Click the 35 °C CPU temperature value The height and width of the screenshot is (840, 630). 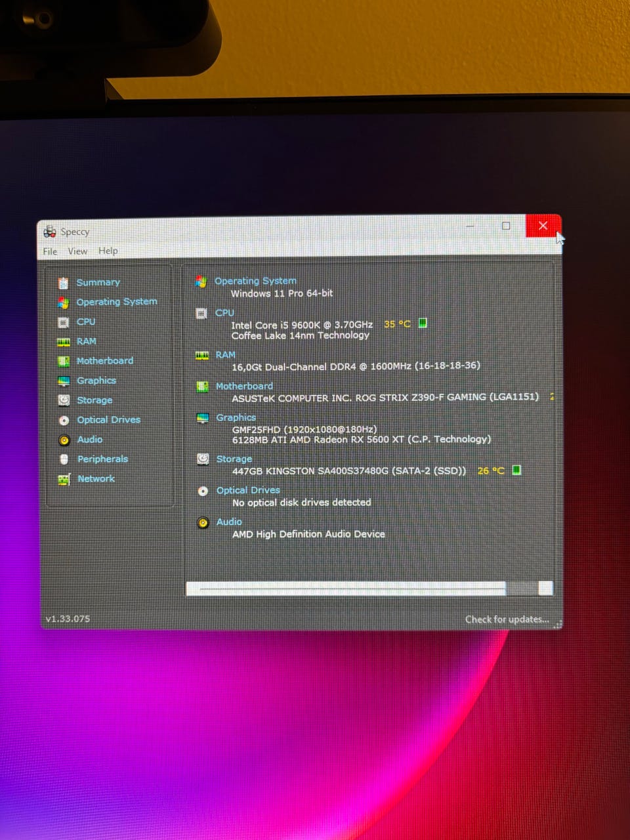pos(397,324)
